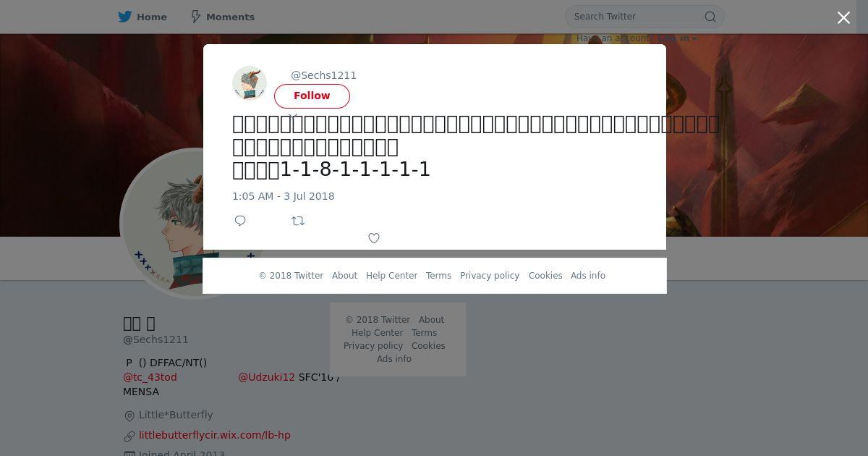868x456 pixels.
Task: Reply to the tweet via speech bubble icon
Action: click(x=240, y=221)
